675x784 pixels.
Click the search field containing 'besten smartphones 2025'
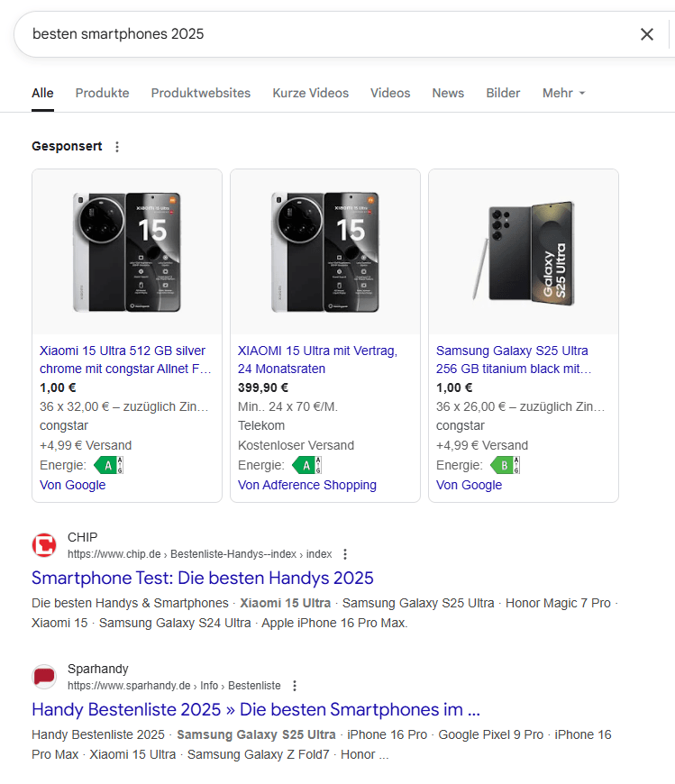[x=324, y=34]
